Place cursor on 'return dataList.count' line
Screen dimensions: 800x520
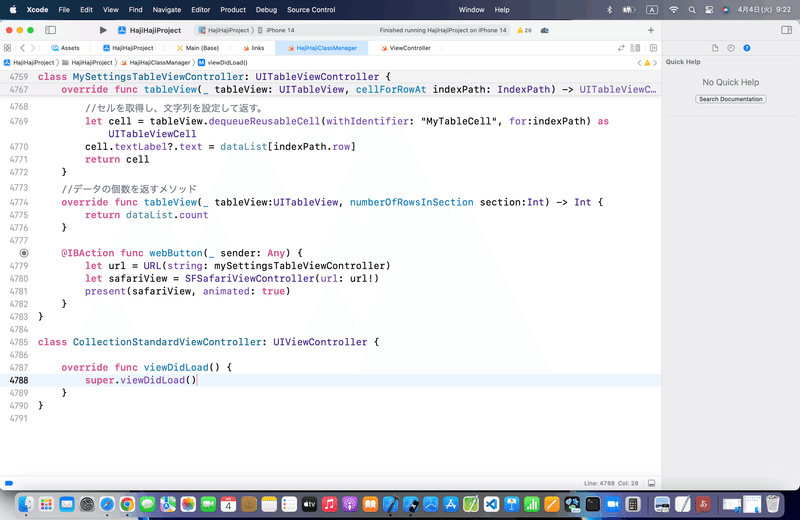[x=146, y=215]
